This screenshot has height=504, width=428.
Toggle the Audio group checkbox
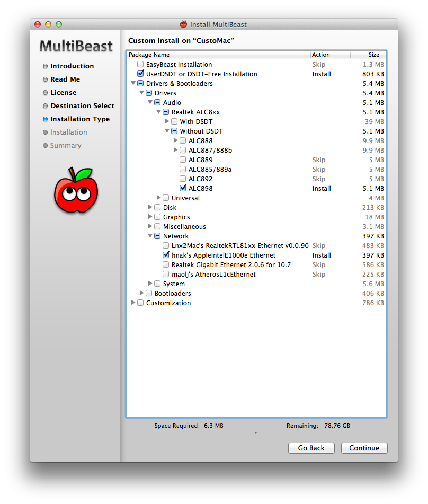coord(157,102)
